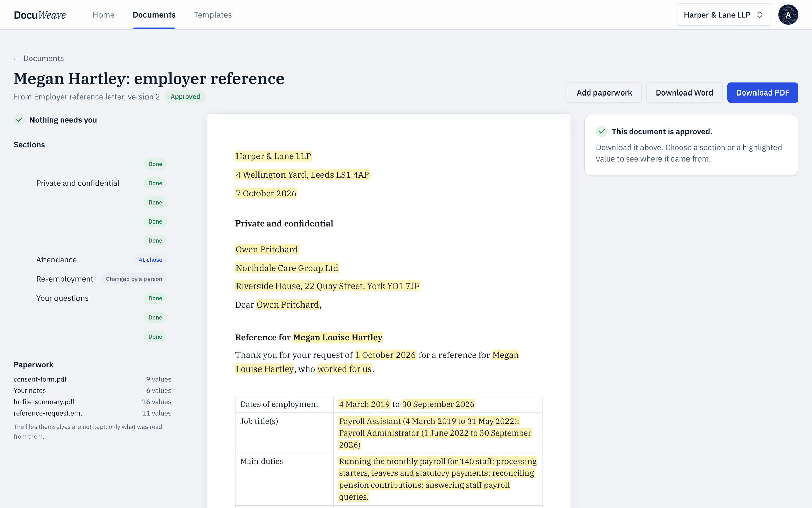Open the Harper & Lane LLP workspace switcher
Viewport: 812px width, 508px height.
[x=724, y=15]
